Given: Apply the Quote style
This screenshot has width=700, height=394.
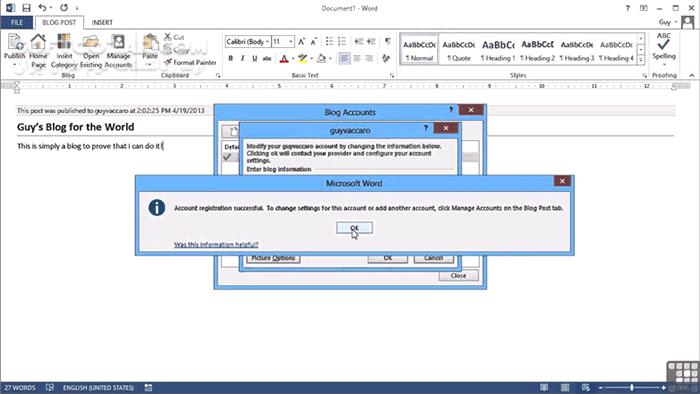Looking at the screenshot, I should 458,50.
